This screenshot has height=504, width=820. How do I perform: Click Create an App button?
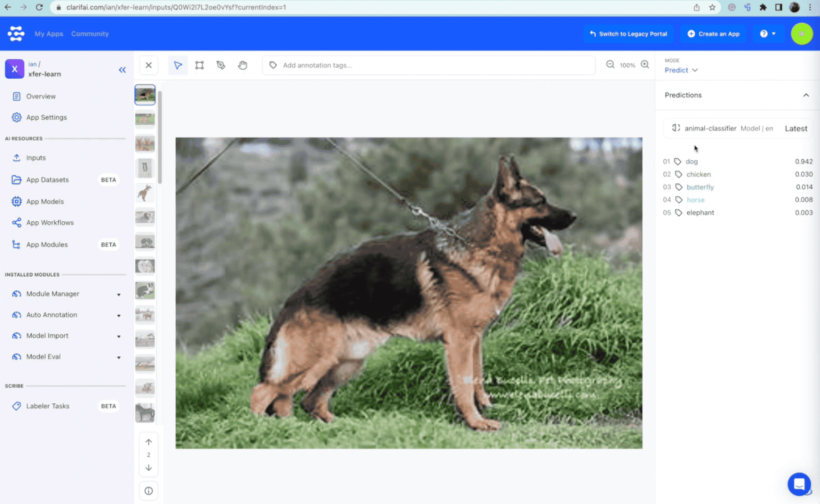713,34
